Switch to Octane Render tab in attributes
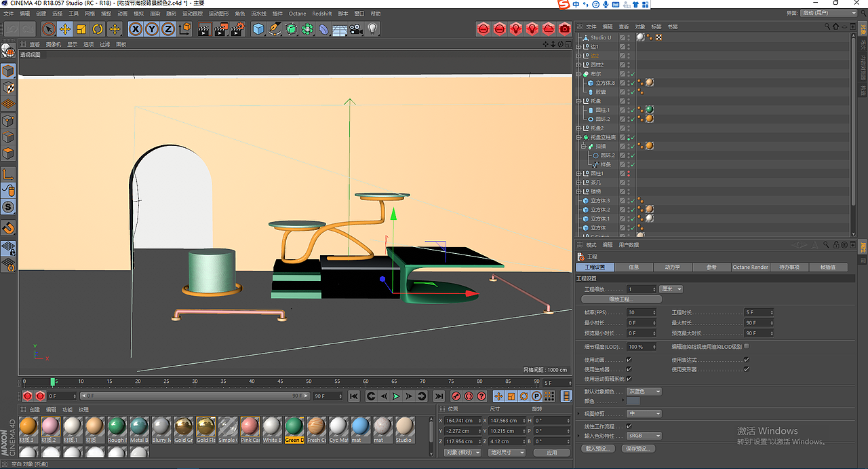The height and width of the screenshot is (469, 868). tap(750, 267)
